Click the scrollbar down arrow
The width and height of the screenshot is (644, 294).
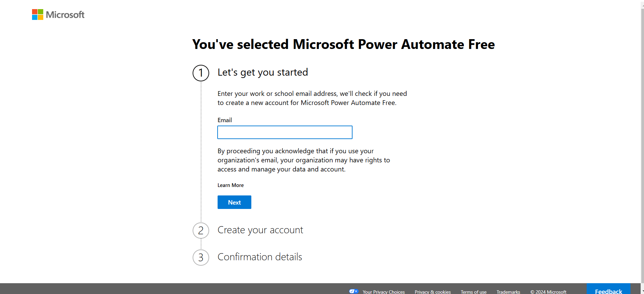click(x=642, y=291)
